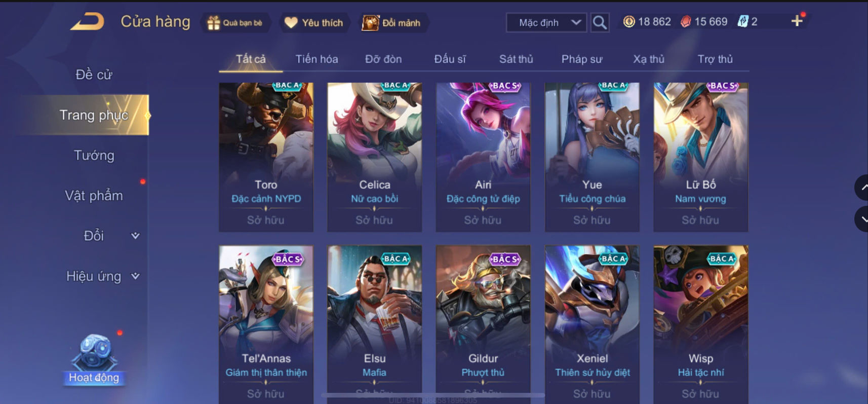
Task: Click the red ruby currency icon
Action: (685, 22)
